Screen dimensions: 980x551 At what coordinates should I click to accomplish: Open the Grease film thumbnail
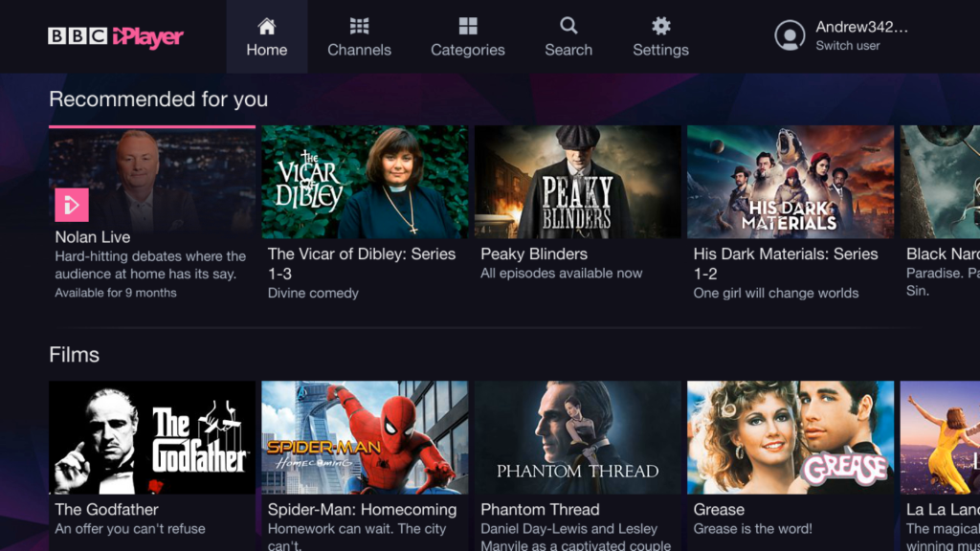[790, 437]
